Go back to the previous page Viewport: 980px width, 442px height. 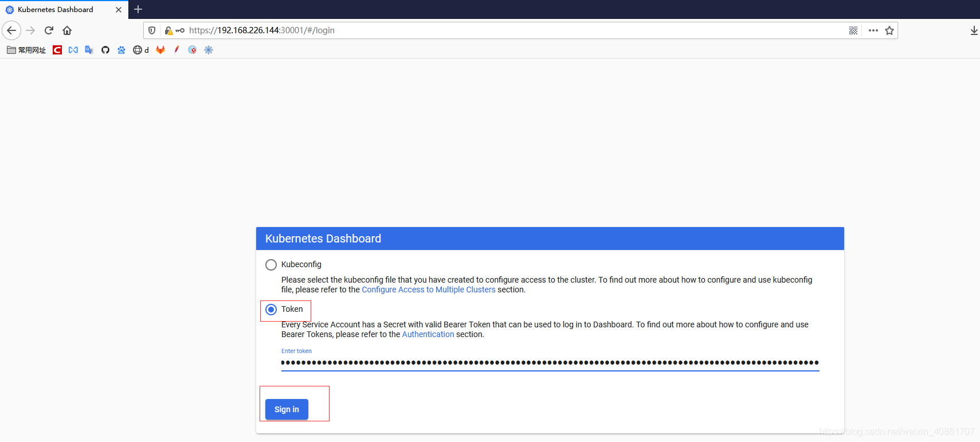pyautogui.click(x=11, y=30)
